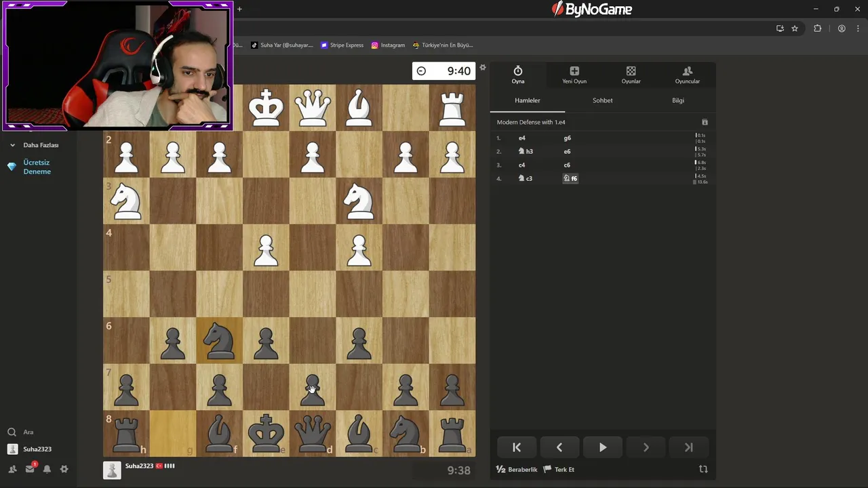This screenshot has width=868, height=488.
Task: Bookmark this page with the star icon
Action: click(x=795, y=28)
